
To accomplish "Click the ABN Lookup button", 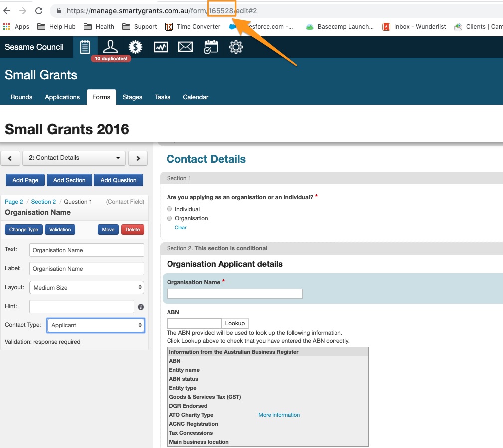I will coord(235,323).
